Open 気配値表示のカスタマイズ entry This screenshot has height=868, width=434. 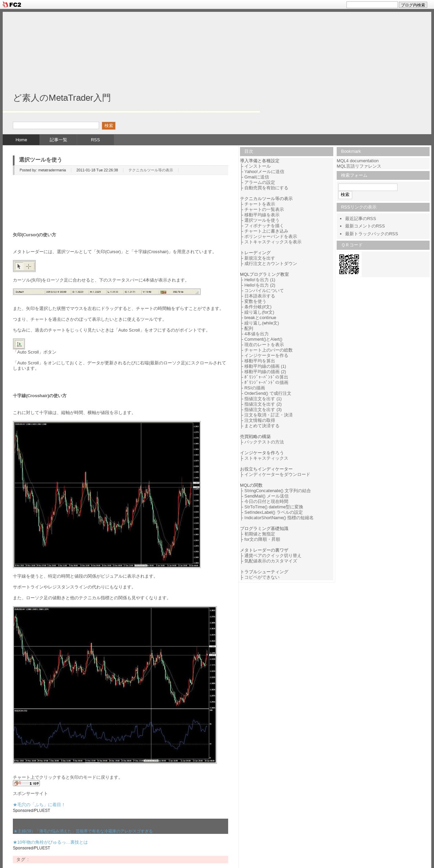tap(271, 561)
